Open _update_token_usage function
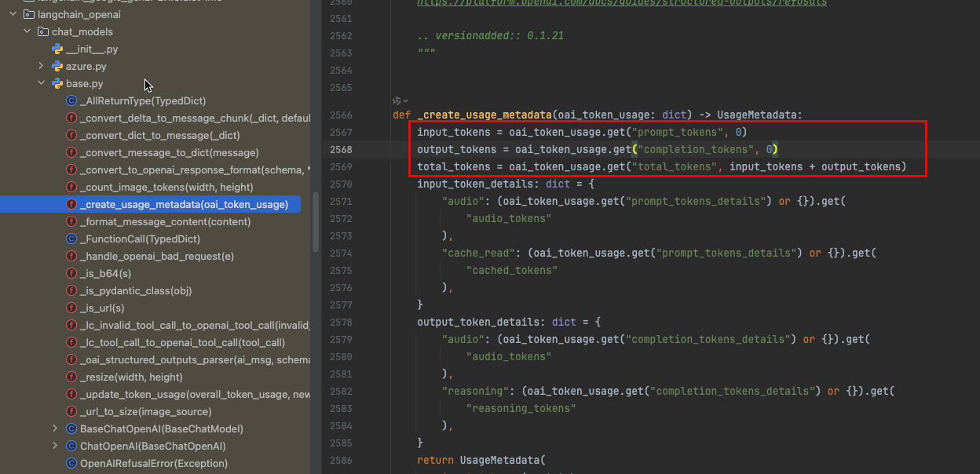980x474 pixels. pyautogui.click(x=196, y=394)
